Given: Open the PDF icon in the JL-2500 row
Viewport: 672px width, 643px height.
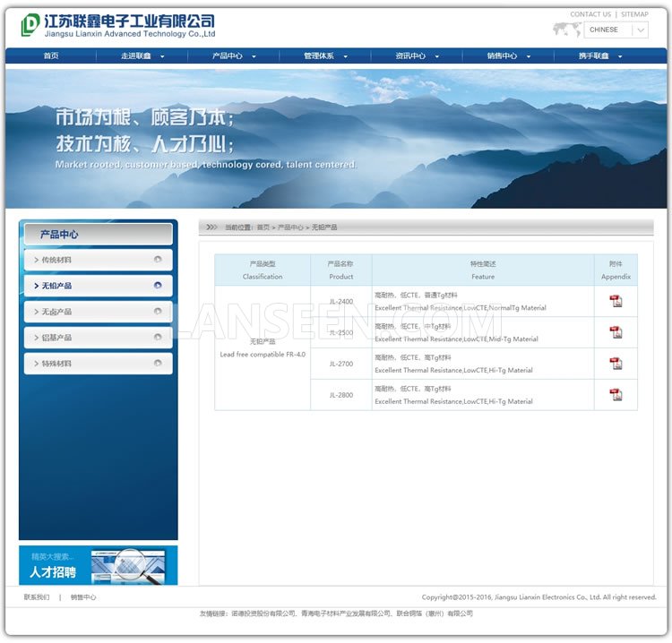Looking at the screenshot, I should coord(616,332).
